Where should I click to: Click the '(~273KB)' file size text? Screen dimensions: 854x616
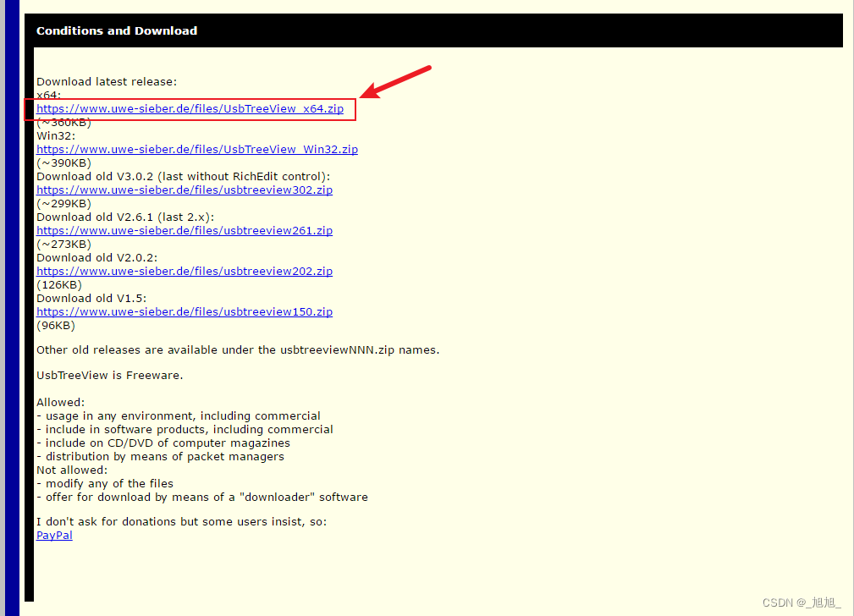click(x=63, y=244)
